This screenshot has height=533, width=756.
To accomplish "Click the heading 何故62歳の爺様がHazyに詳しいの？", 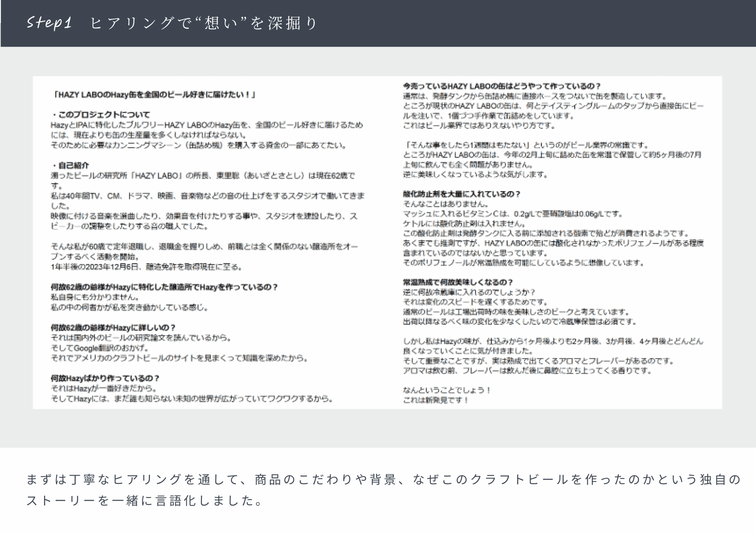I will 113,328.
